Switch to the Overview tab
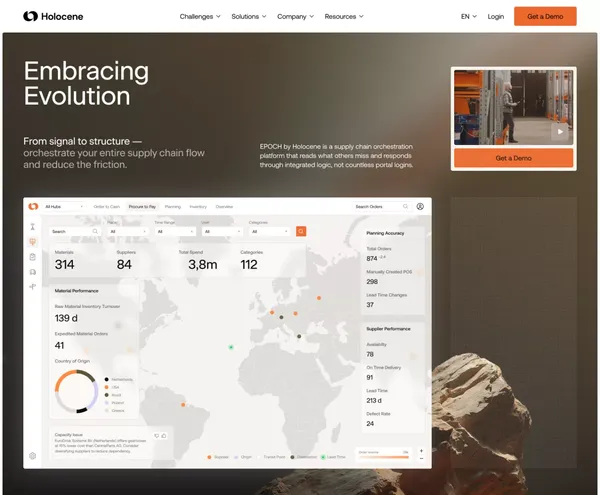This screenshot has height=495, width=600. (224, 207)
